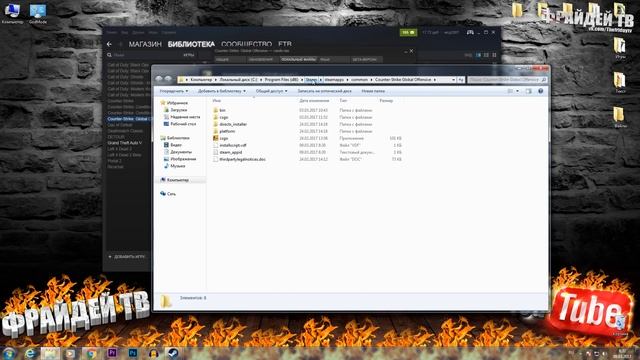Create a folder with Новая папка
Screen dimensions: 640x360
pos(373,91)
